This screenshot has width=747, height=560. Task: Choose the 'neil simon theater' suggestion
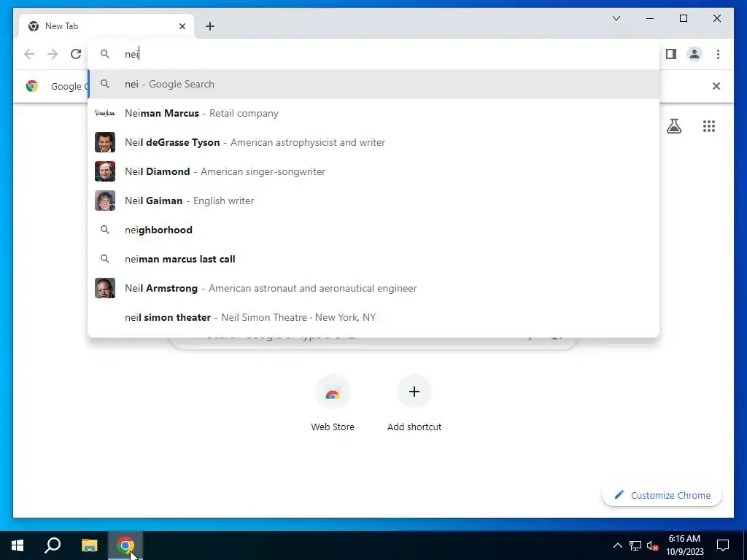pyautogui.click(x=373, y=317)
